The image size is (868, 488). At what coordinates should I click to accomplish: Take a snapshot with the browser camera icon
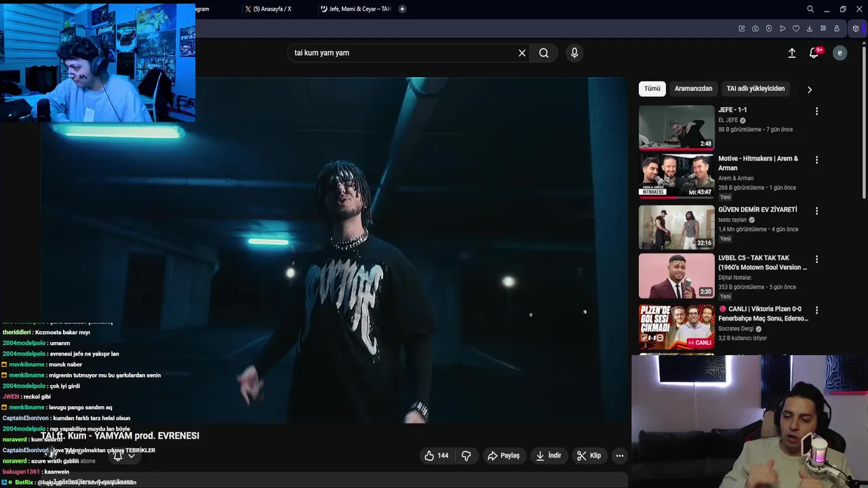click(x=755, y=28)
